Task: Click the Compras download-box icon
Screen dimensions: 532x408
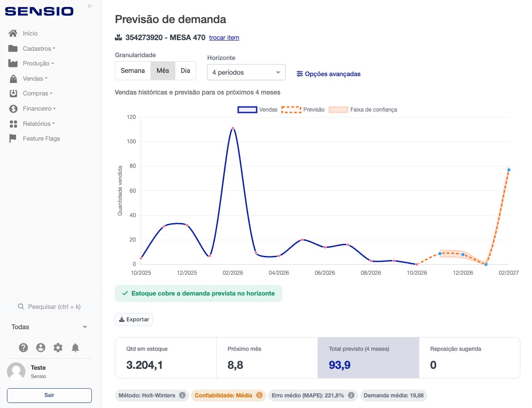Action: pos(13,94)
